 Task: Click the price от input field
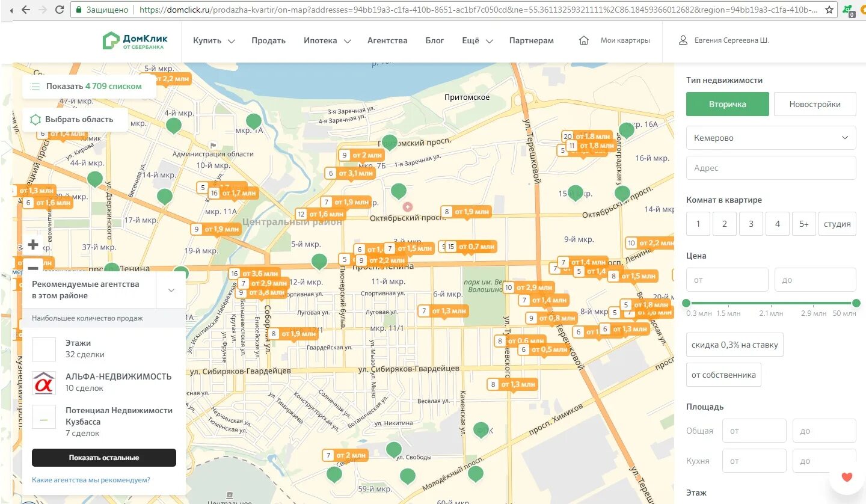[727, 280]
